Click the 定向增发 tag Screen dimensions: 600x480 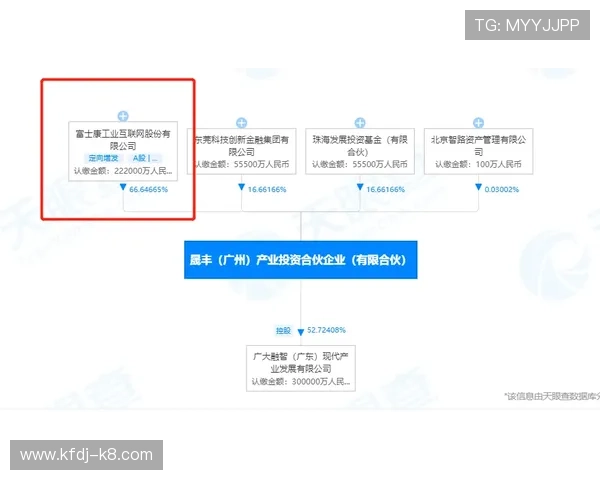(x=103, y=158)
